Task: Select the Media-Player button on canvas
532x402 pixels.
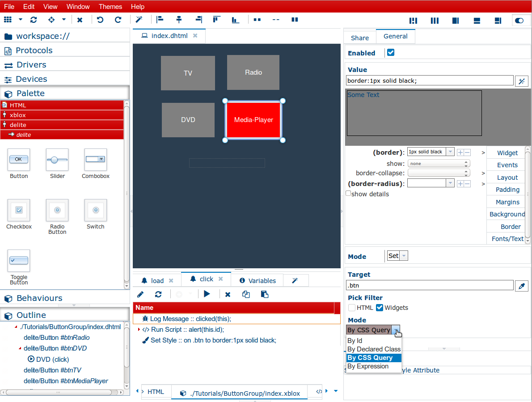Action: [x=253, y=120]
